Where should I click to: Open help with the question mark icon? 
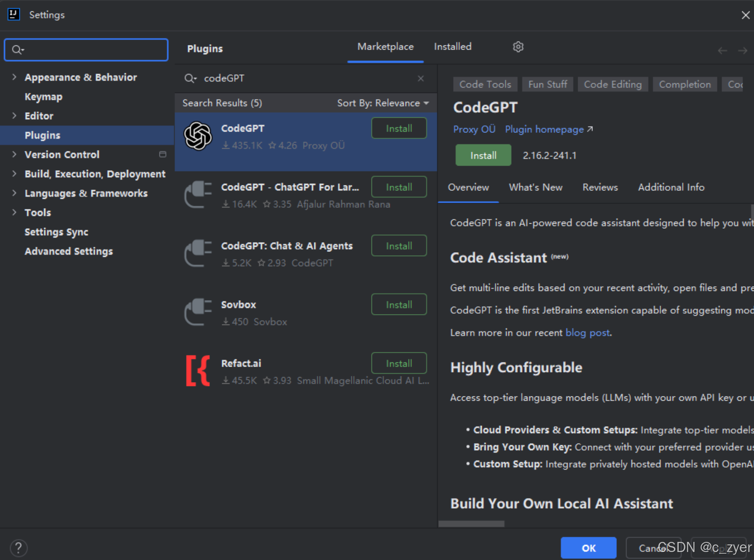click(x=19, y=548)
